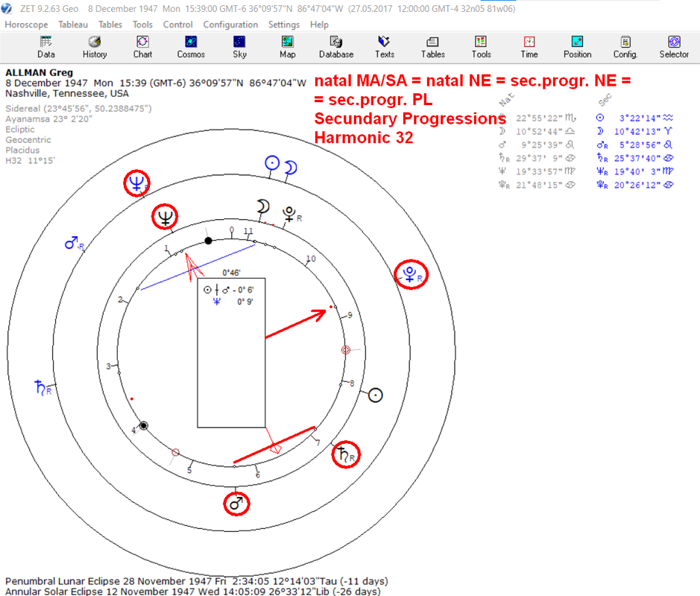The height and width of the screenshot is (596, 700).
Task: Click the Sun/Mars midpoint 0° 6' entry
Action: [229, 290]
